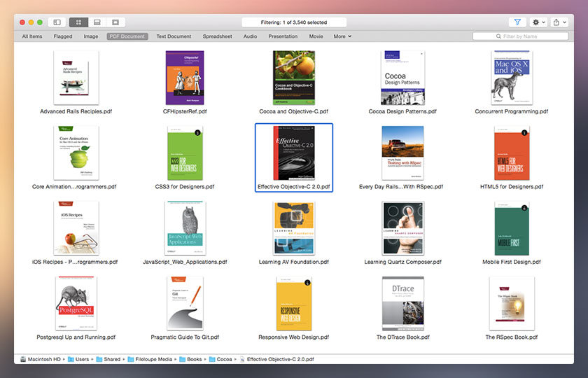Image resolution: width=588 pixels, height=378 pixels.
Task: Select Cocoa Design Patterns.pdf thumbnail
Action: pos(402,77)
